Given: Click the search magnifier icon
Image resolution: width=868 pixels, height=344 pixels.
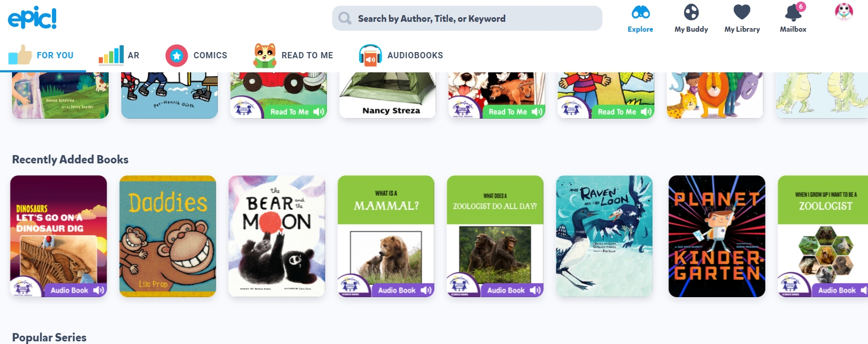Looking at the screenshot, I should (345, 19).
